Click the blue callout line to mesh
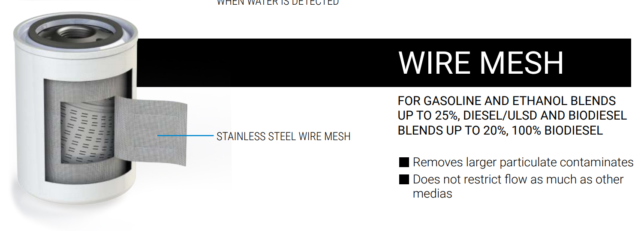This screenshot has width=644, height=231. [x=185, y=135]
